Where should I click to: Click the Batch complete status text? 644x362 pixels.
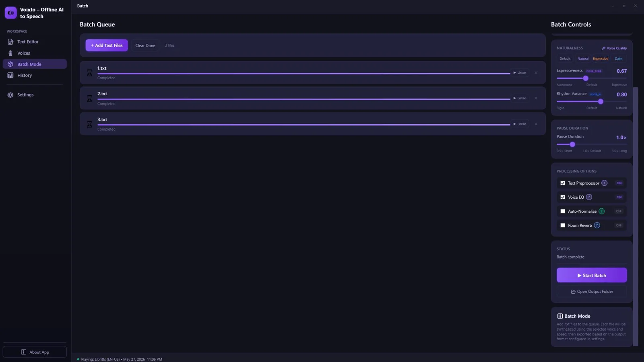[570, 257]
